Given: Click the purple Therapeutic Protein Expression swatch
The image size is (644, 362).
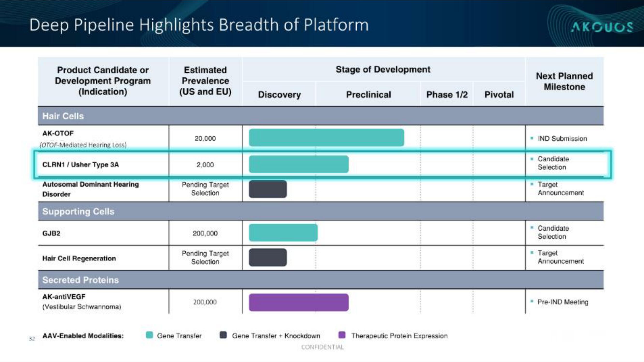Looking at the screenshot, I should pos(342,335).
